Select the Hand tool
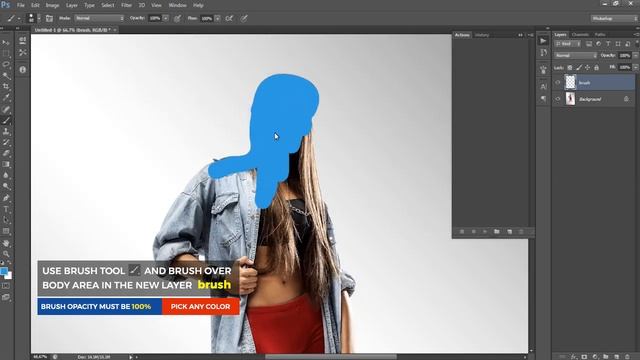The width and height of the screenshot is (640, 360). [6, 243]
